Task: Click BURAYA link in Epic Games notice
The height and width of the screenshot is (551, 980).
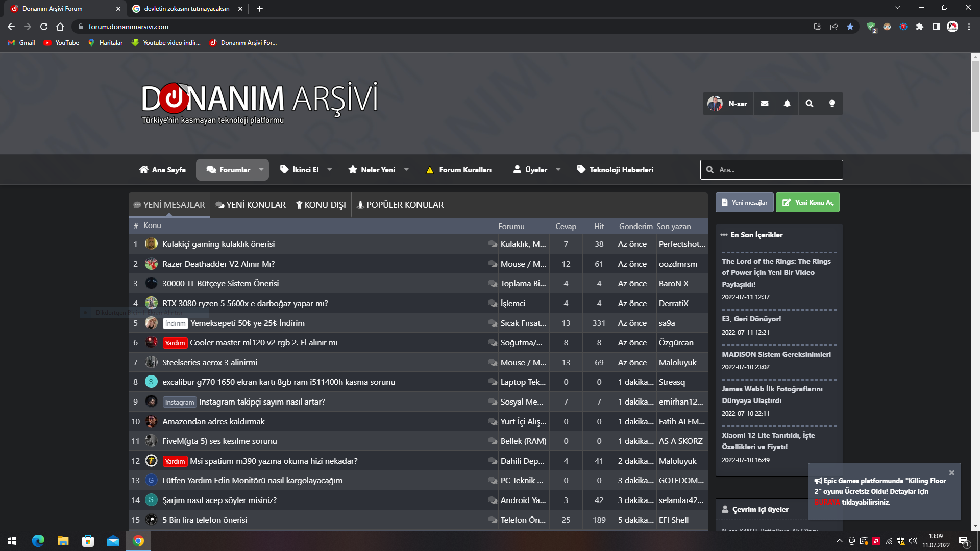Action: click(x=827, y=503)
